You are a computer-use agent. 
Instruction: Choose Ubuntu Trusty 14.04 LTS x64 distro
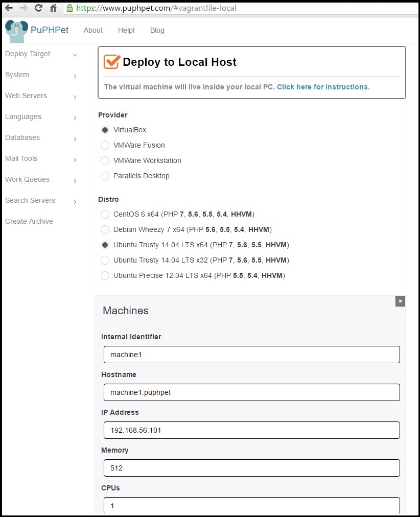105,245
